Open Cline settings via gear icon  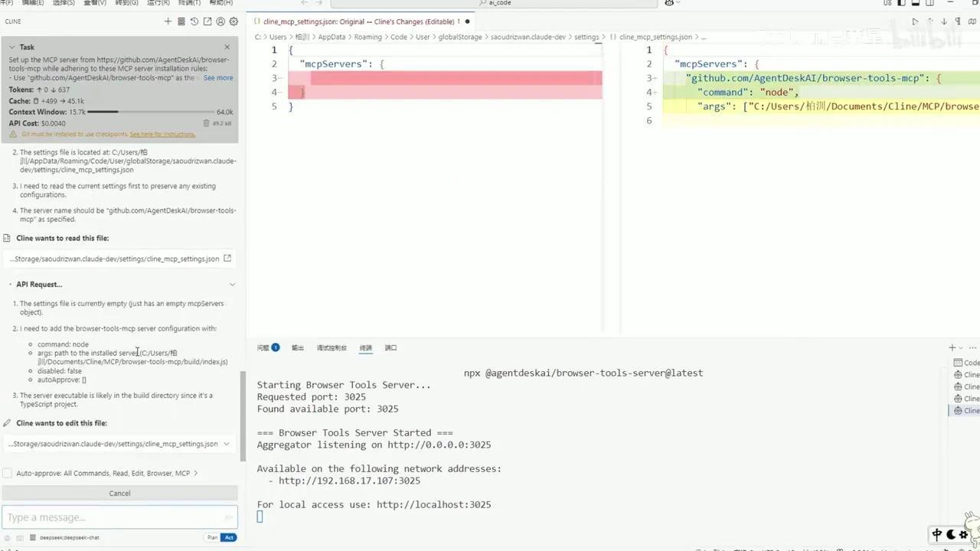[x=234, y=21]
